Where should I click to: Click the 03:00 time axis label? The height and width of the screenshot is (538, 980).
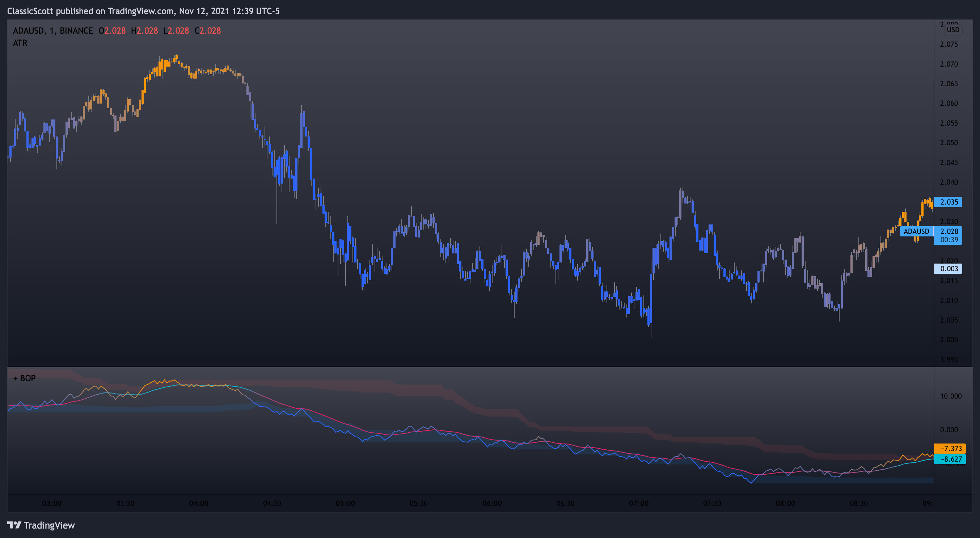tap(52, 503)
